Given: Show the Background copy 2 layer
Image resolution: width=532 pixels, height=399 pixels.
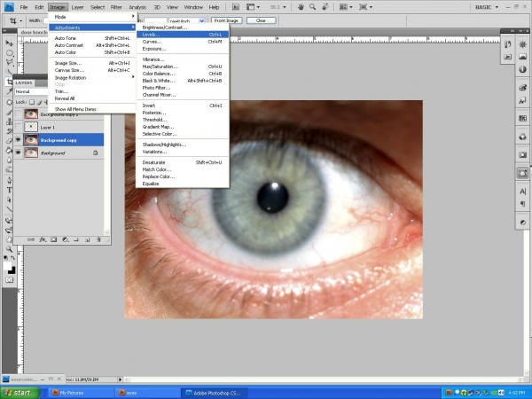Looking at the screenshot, I should pos(18,114).
